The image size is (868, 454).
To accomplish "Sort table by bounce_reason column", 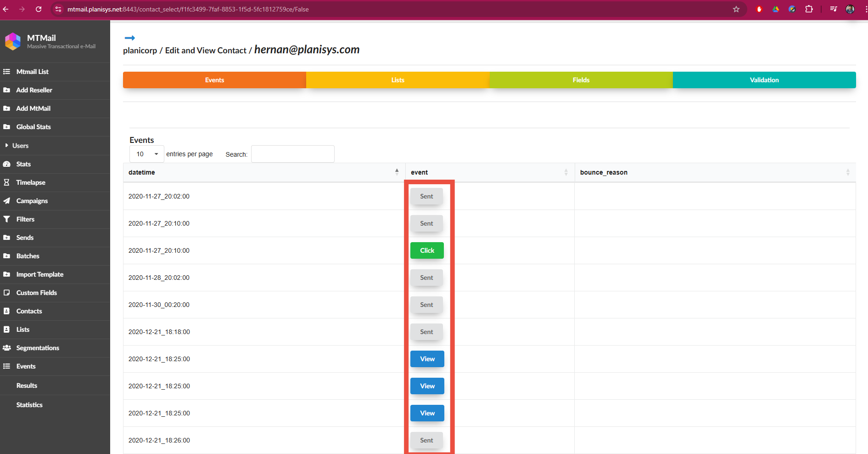I will click(x=847, y=172).
